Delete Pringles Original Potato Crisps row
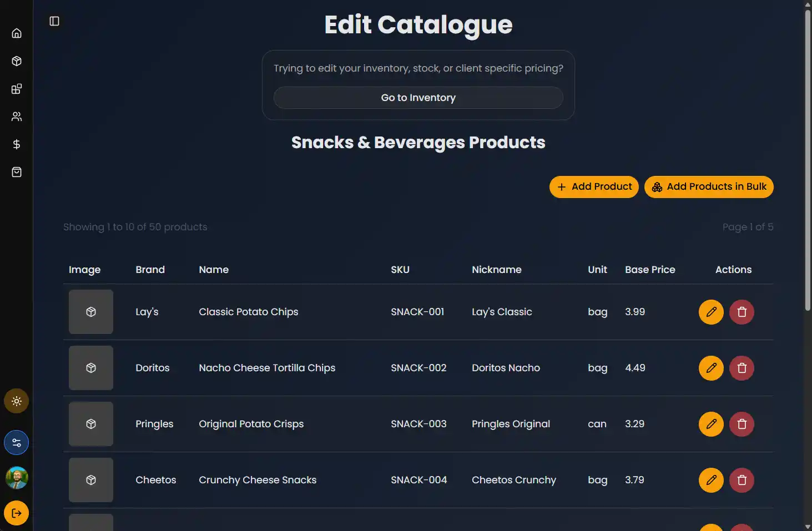The width and height of the screenshot is (812, 531). (x=742, y=424)
